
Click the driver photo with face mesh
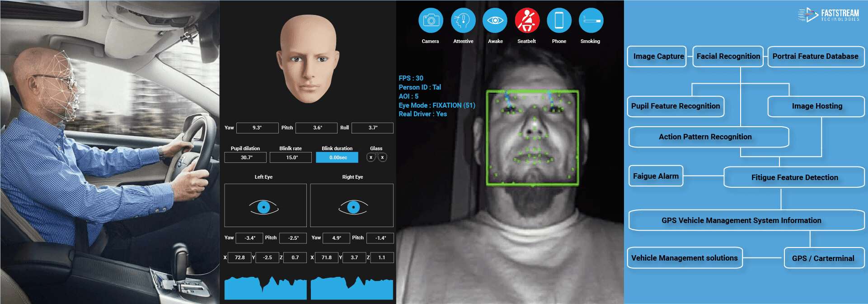110,152
